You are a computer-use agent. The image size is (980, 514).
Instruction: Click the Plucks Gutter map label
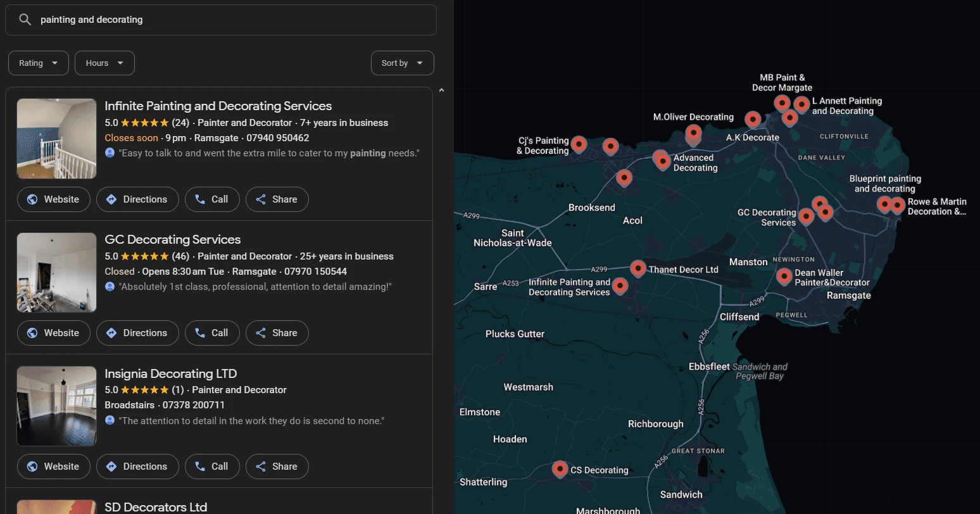coord(515,334)
